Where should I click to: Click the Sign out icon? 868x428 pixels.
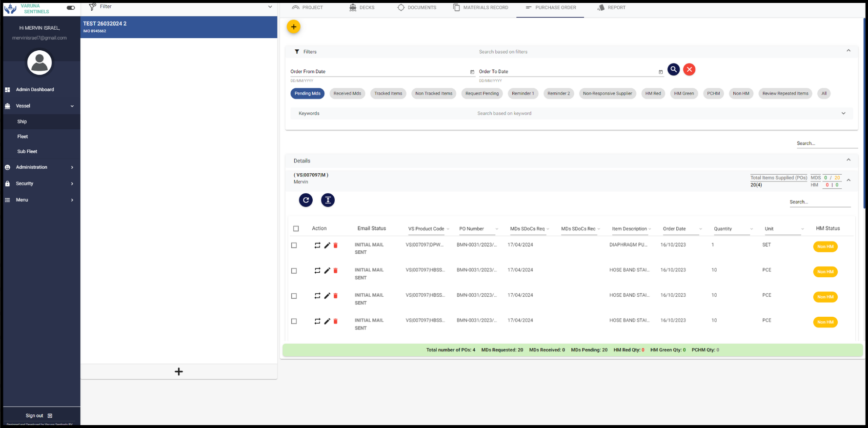50,416
